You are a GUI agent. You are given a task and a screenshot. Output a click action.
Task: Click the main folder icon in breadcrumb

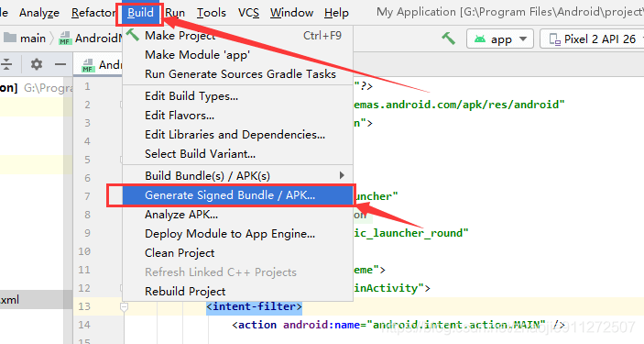point(10,38)
